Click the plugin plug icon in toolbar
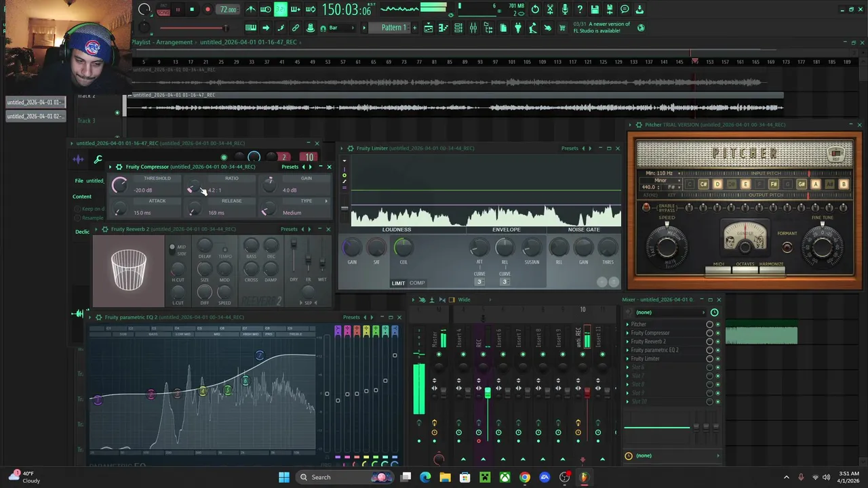Viewport: 868px width, 488px height. click(518, 28)
